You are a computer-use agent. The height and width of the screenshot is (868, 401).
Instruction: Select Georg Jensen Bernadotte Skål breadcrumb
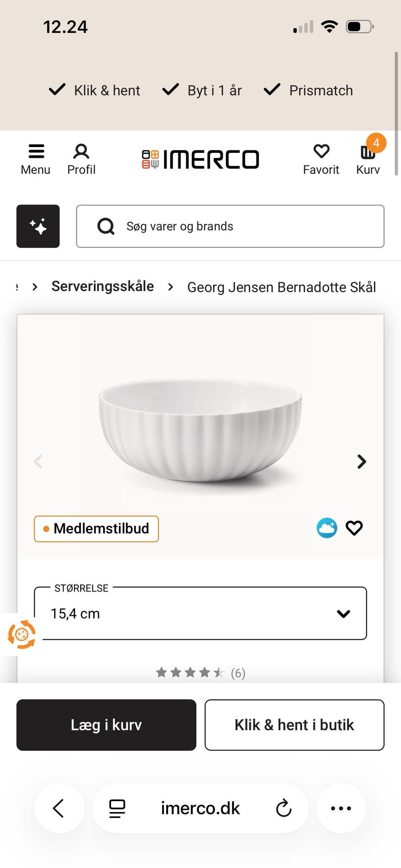pos(282,287)
